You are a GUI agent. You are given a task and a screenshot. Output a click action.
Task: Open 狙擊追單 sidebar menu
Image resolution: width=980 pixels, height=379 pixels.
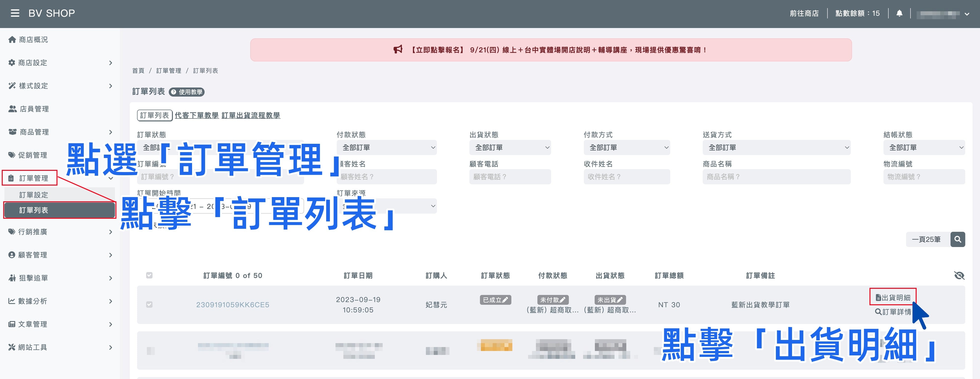tap(60, 278)
